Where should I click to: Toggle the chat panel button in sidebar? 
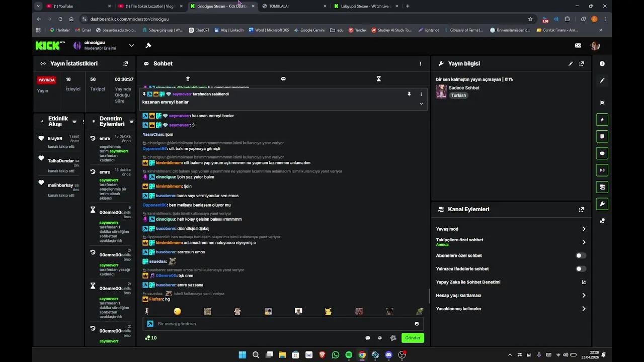602,153
